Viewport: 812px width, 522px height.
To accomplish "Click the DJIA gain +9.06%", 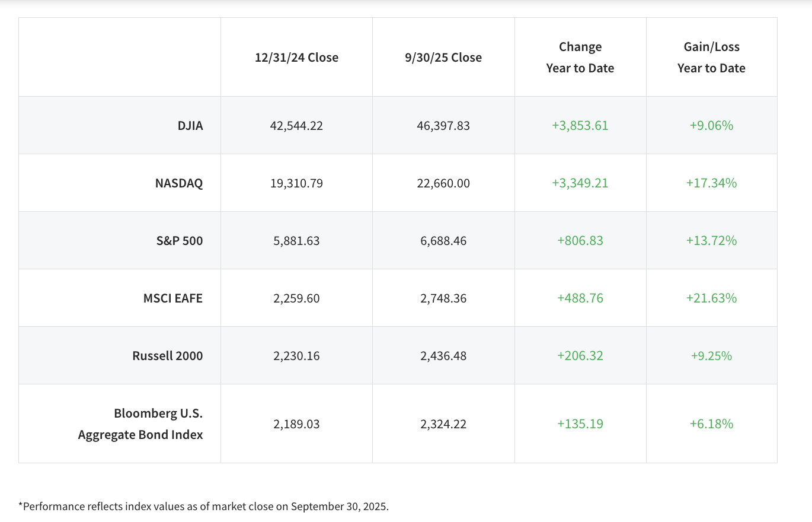I will [711, 126].
